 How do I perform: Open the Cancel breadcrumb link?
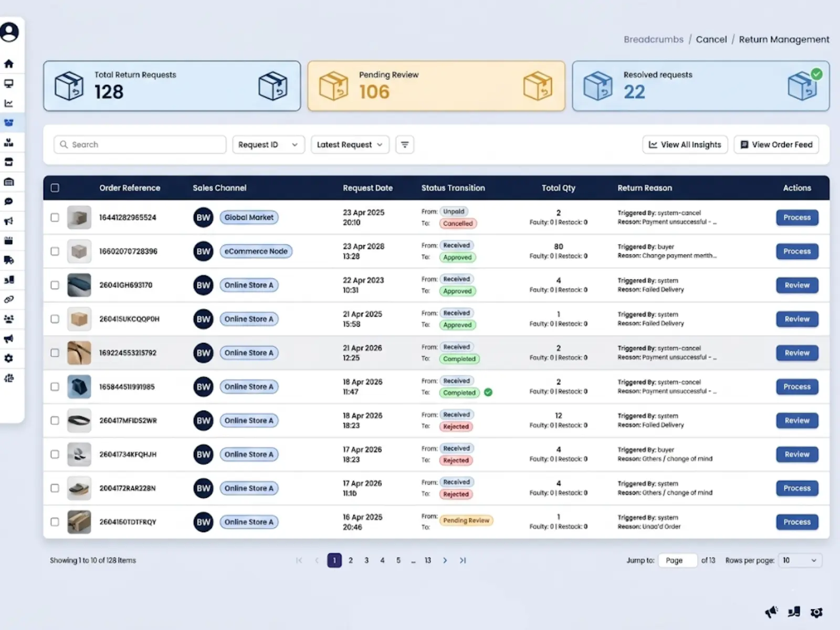coord(711,39)
